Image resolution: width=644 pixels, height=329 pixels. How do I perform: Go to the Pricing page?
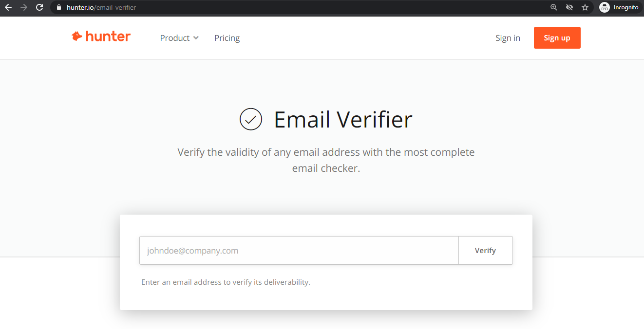tap(227, 38)
